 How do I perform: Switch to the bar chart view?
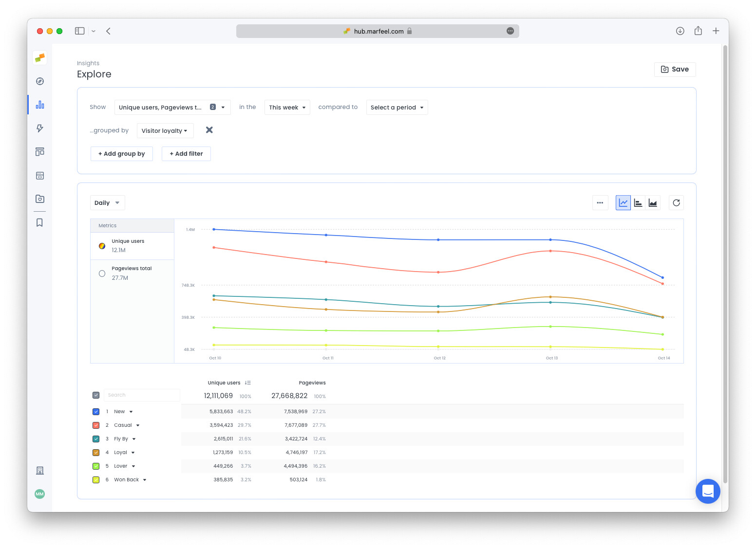tap(638, 203)
